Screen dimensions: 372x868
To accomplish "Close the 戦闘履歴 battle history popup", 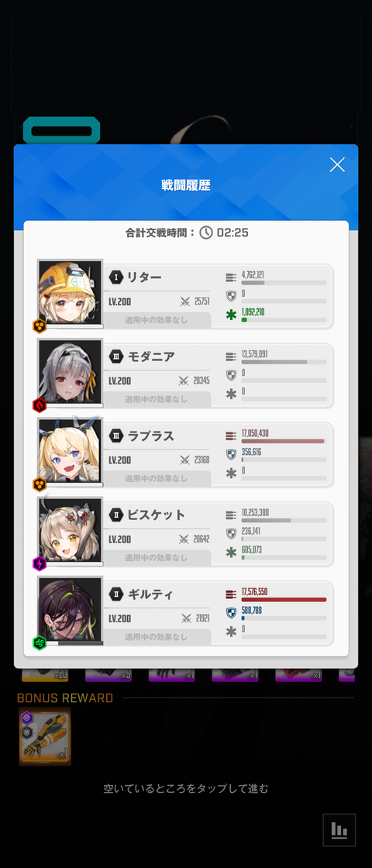I will [337, 164].
